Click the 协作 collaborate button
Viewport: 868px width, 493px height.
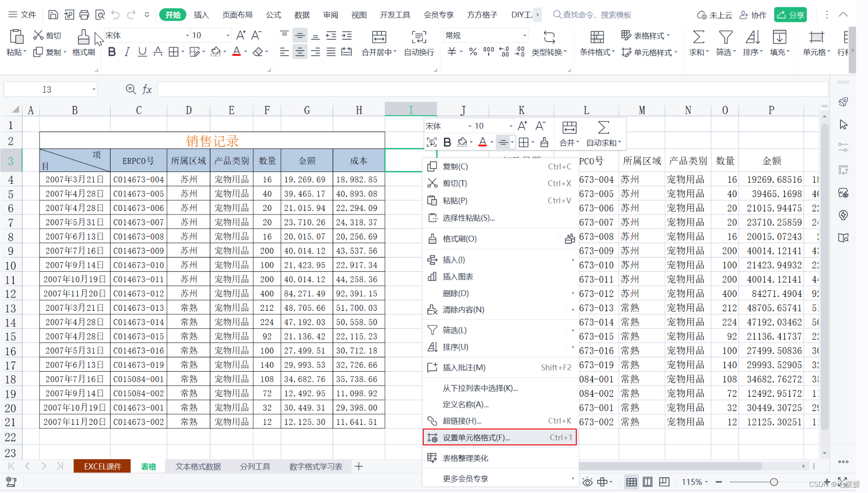coord(753,15)
